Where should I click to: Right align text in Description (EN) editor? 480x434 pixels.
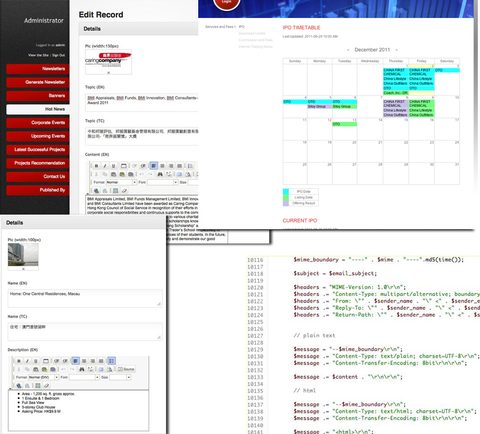93,361
